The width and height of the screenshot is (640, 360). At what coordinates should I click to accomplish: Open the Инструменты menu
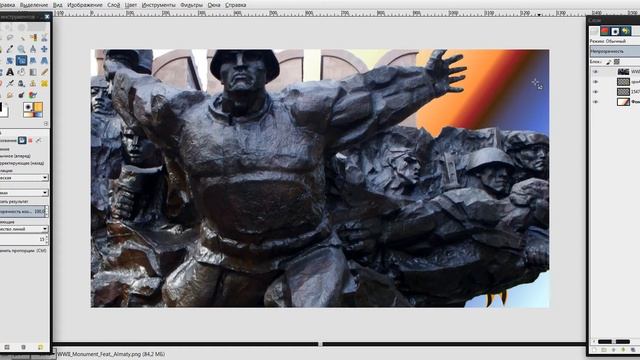158,5
